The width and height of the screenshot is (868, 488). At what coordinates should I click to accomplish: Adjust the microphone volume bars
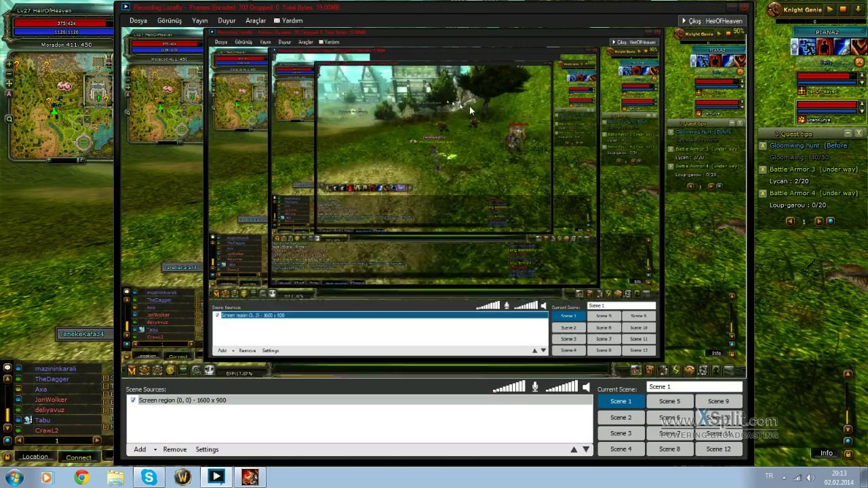tap(509, 387)
